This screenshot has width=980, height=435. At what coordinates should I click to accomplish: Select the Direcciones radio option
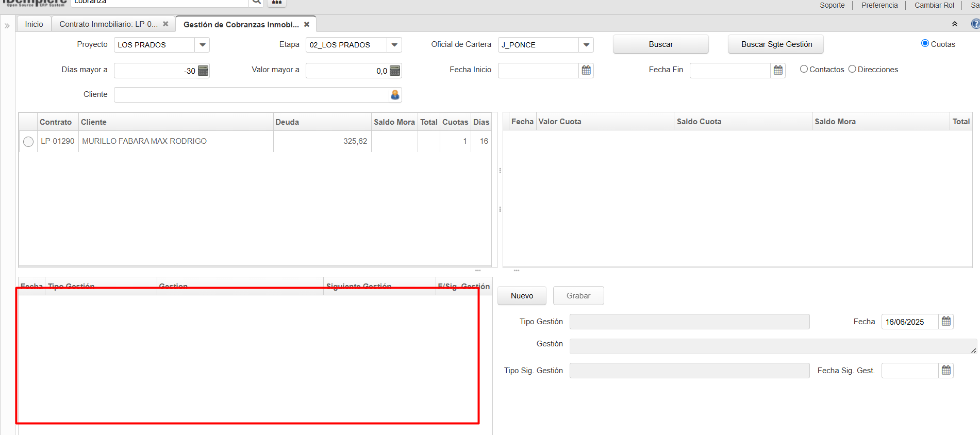coord(852,69)
